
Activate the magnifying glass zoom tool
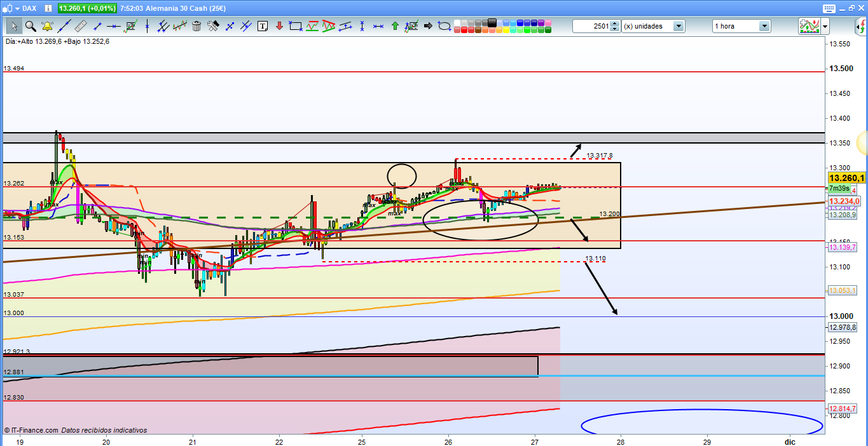[31, 26]
